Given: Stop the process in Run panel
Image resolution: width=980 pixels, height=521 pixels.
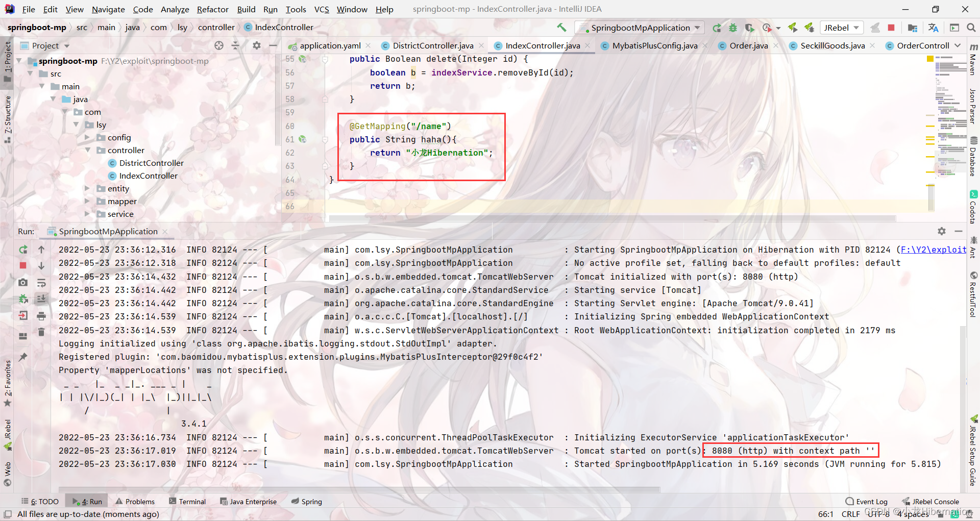Looking at the screenshot, I should 23,265.
